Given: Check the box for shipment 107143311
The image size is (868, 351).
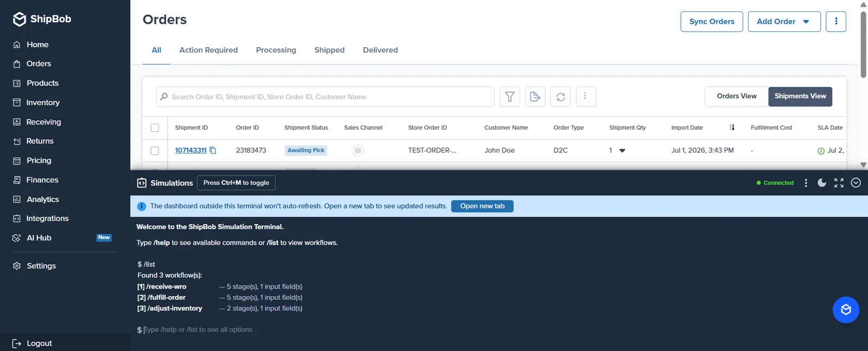Looking at the screenshot, I should 155,150.
